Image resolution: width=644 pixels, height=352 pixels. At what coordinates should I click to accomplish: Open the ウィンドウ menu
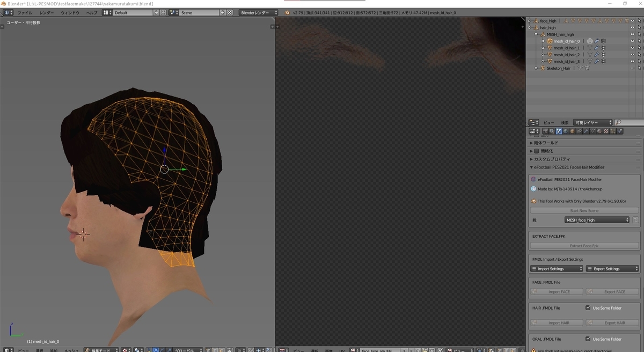pyautogui.click(x=70, y=12)
